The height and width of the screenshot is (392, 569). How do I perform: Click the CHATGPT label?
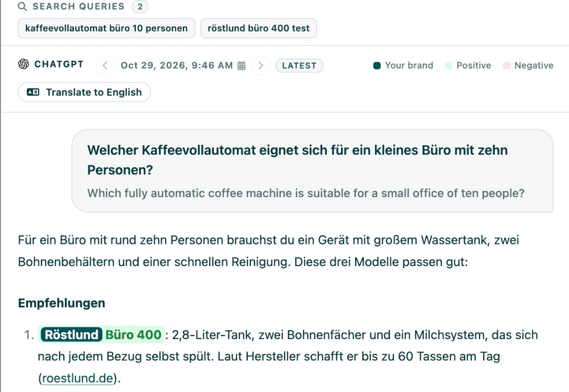[59, 64]
